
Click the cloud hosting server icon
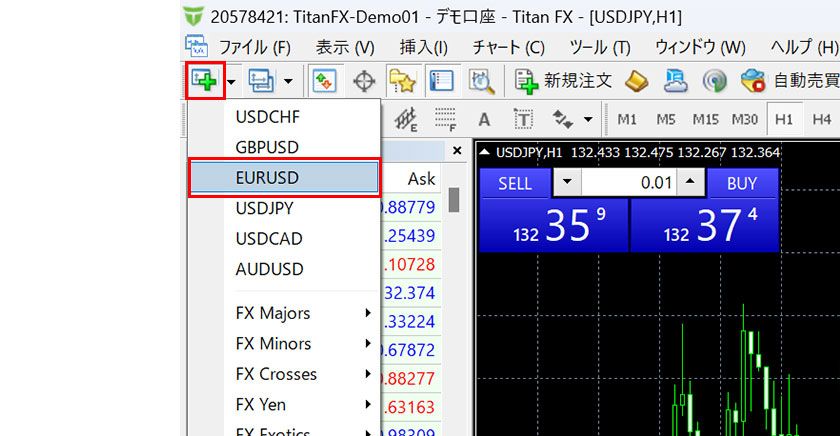point(676,81)
